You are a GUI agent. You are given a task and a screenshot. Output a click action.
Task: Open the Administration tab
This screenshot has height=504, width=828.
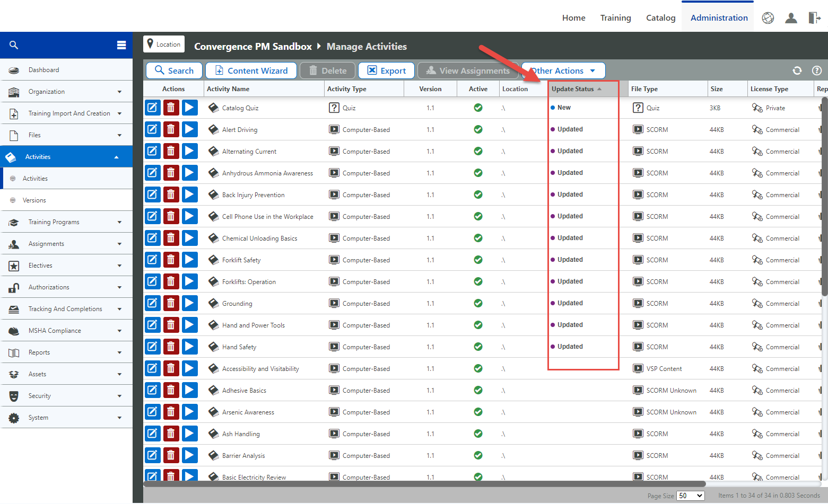click(718, 17)
